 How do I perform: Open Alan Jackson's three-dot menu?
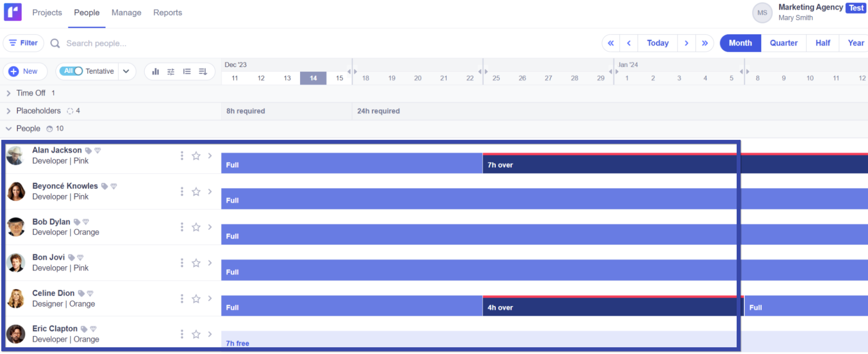[x=182, y=156]
